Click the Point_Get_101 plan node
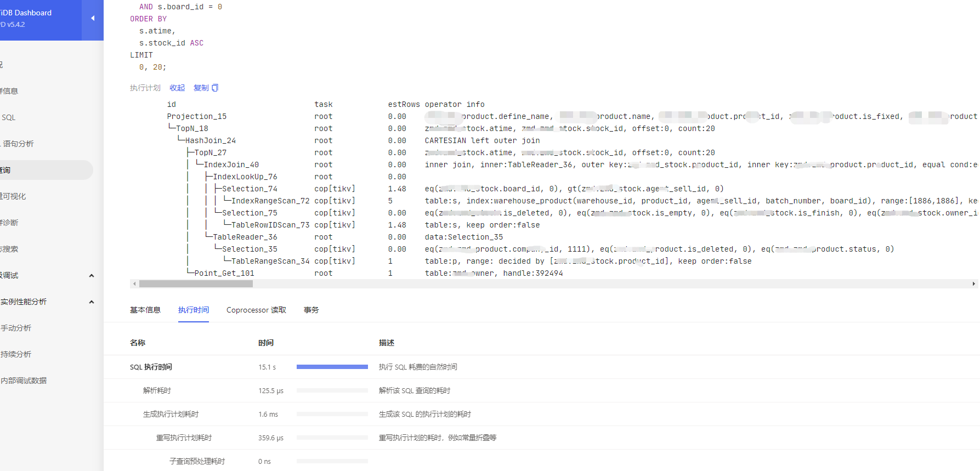Screen dimensions: 980x471 [x=224, y=273]
